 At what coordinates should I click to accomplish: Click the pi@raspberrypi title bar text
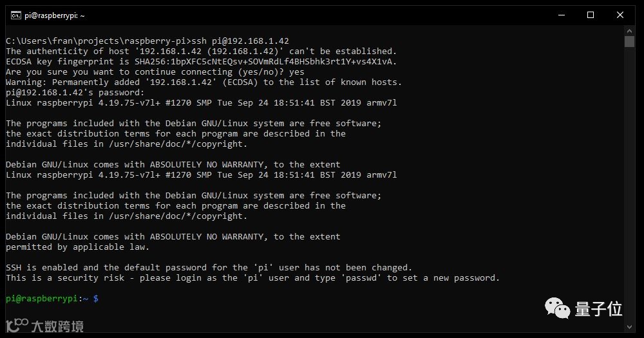pyautogui.click(x=55, y=15)
